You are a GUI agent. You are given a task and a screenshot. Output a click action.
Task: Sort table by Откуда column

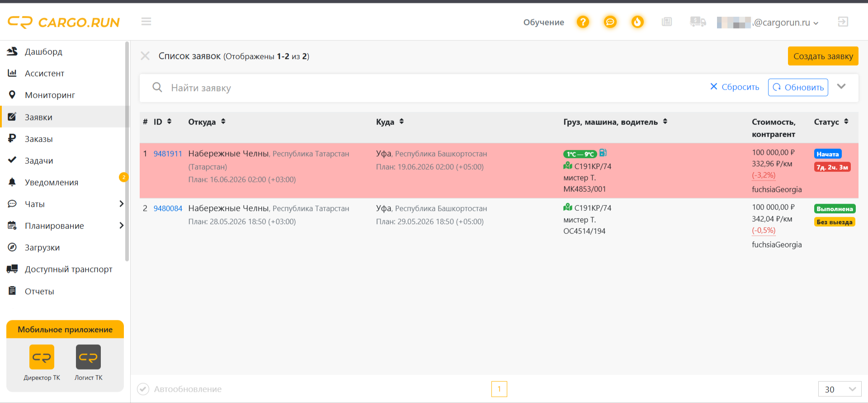coord(223,121)
